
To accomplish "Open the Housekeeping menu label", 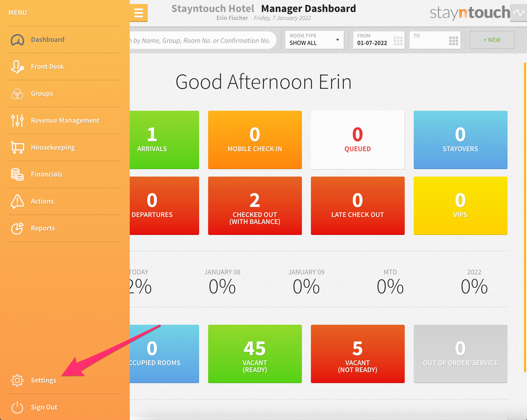I will (x=53, y=147).
